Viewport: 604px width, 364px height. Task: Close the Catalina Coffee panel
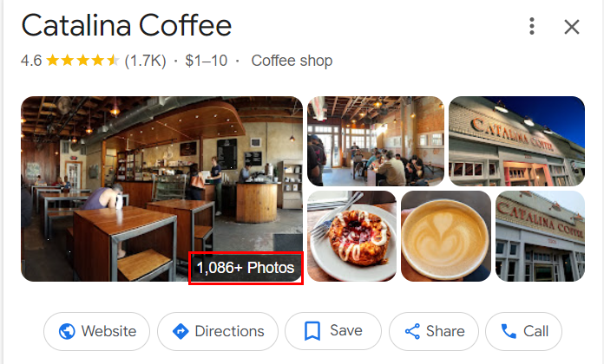pyautogui.click(x=571, y=27)
